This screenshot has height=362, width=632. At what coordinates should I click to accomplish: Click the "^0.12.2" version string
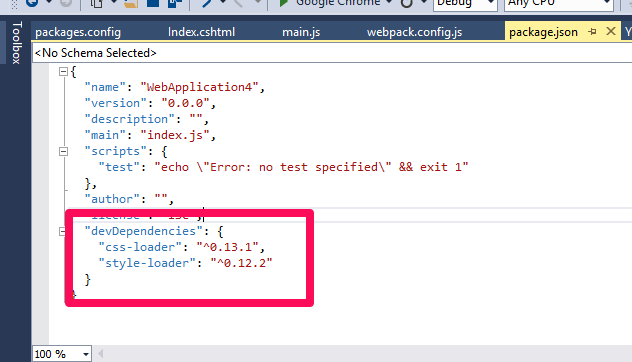coord(241,263)
